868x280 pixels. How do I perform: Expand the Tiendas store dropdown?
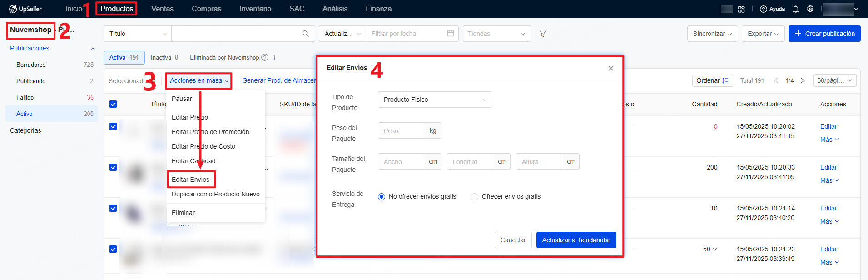[496, 34]
